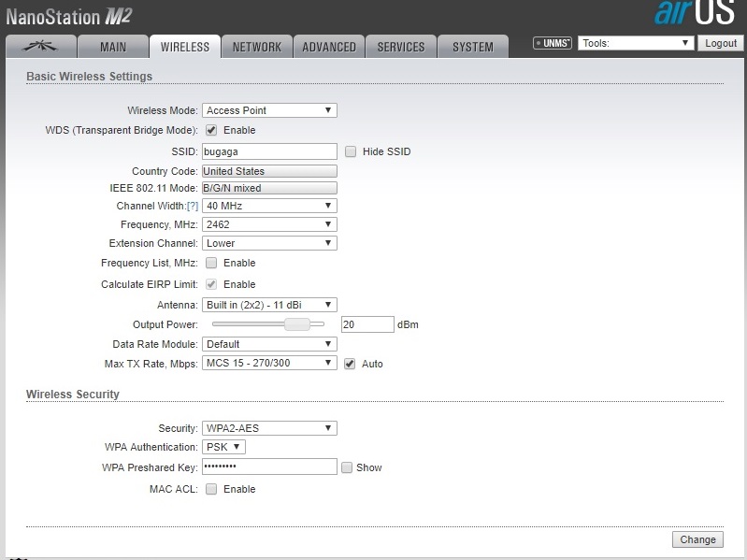
Task: Click the Logout button
Action: (720, 43)
